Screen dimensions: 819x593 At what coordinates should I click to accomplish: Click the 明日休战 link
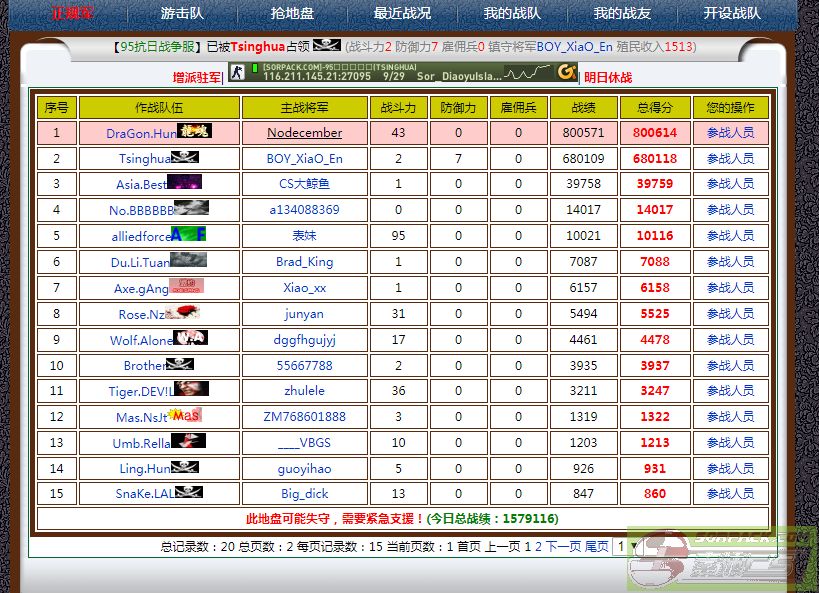pos(608,78)
